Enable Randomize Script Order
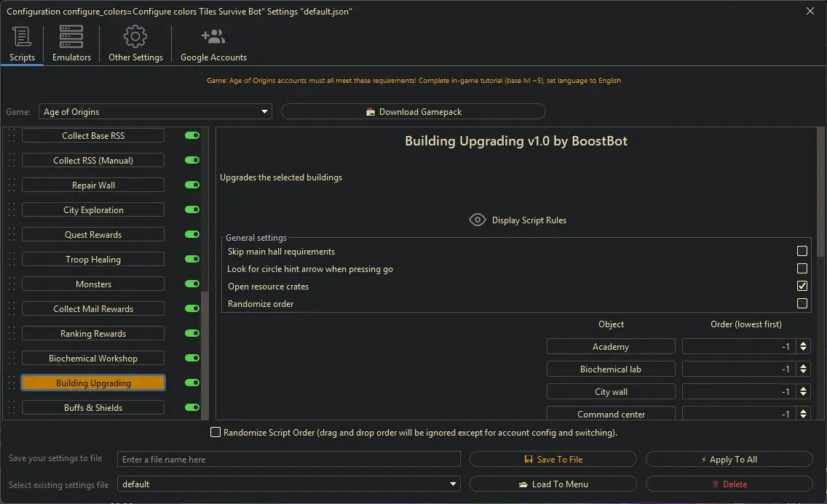This screenshot has height=504, width=827. click(215, 432)
